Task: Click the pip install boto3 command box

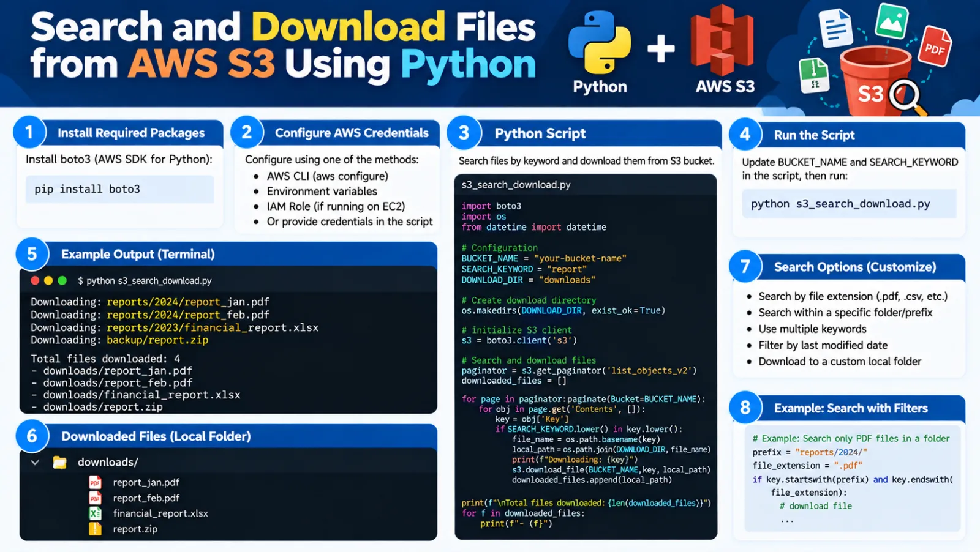Action: point(119,189)
